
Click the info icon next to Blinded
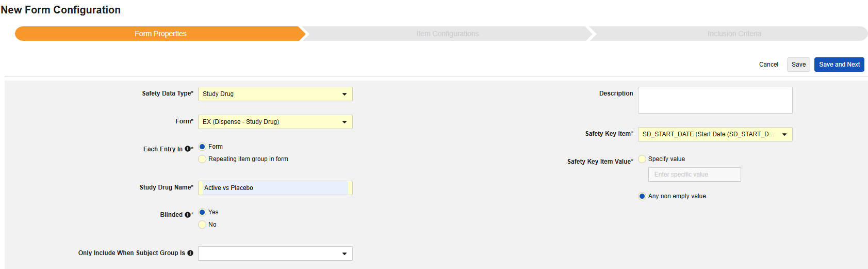point(188,215)
